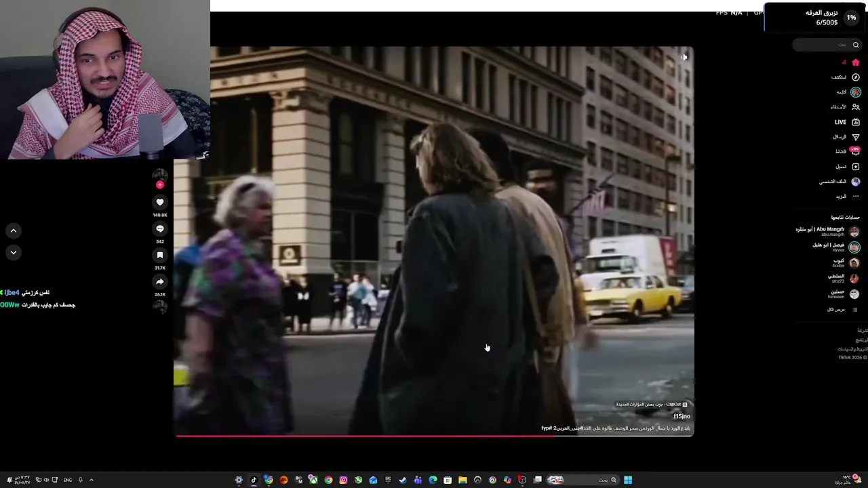Toggle the video mute speaker icon

(x=684, y=57)
